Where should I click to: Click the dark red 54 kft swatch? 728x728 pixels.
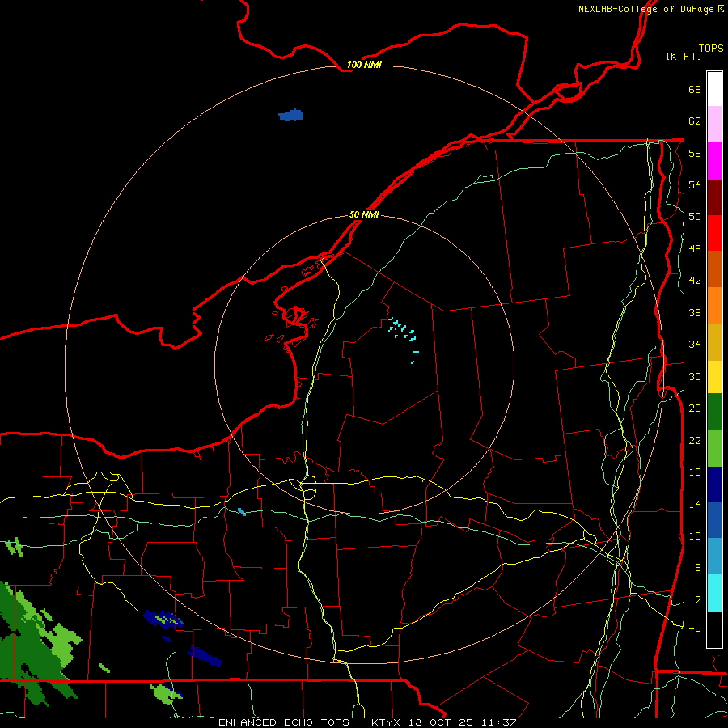(x=714, y=197)
